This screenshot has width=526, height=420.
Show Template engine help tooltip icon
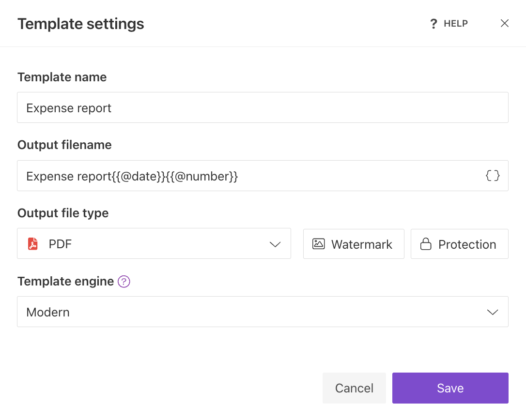[124, 281]
